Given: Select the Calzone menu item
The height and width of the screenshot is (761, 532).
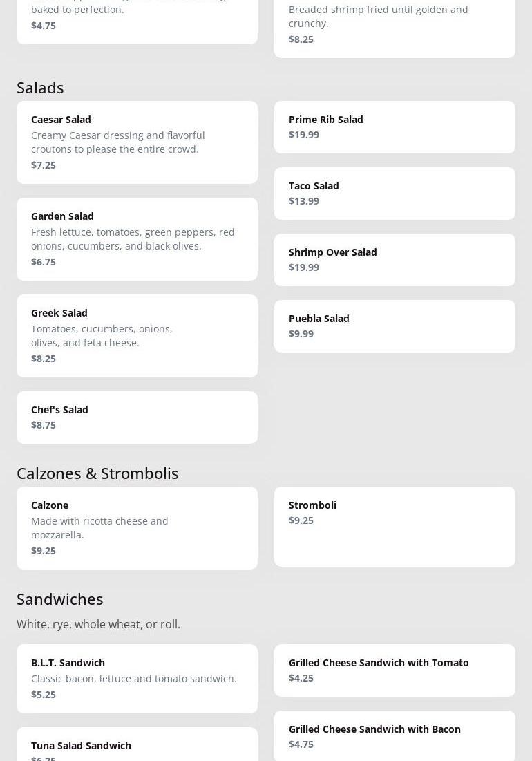Looking at the screenshot, I should point(137,527).
